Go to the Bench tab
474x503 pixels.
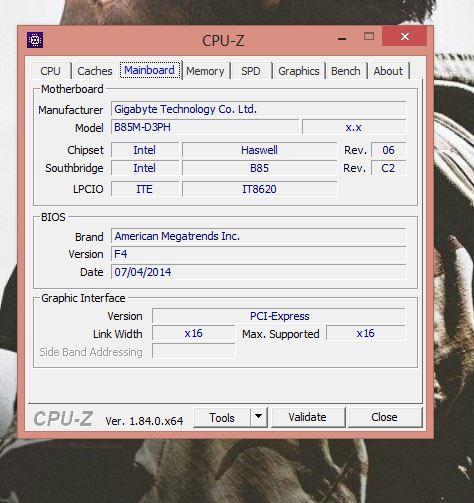click(346, 71)
